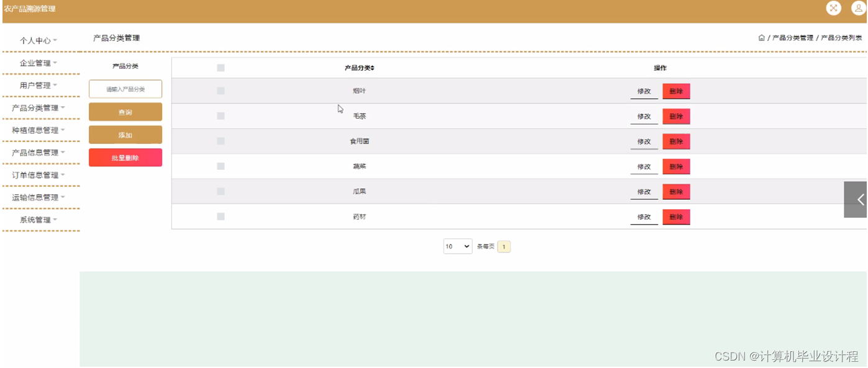Viewport: 868px width, 368px height.
Task: Click 修改 for the 烟叶 row
Action: [644, 91]
